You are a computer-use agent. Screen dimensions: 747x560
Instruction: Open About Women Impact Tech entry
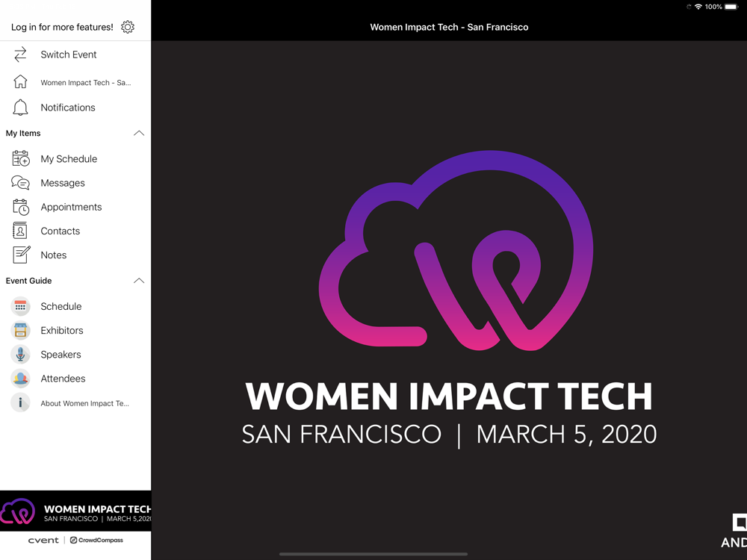click(x=84, y=403)
